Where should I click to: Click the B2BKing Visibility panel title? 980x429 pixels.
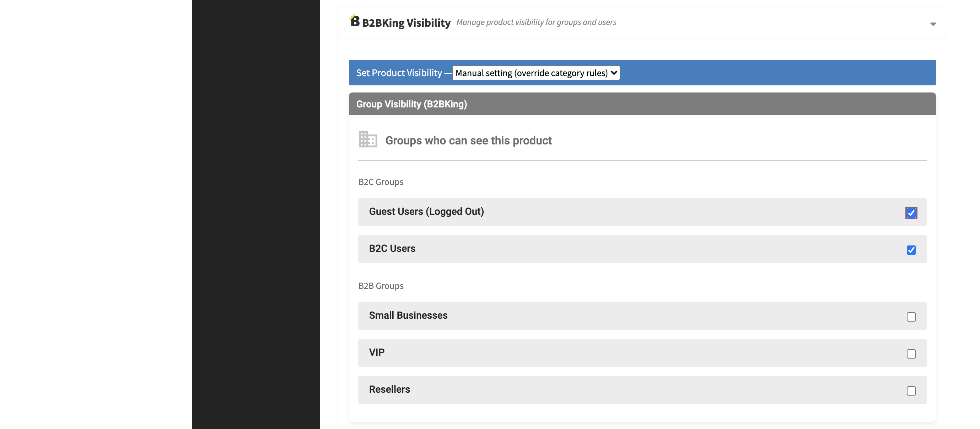406,22
